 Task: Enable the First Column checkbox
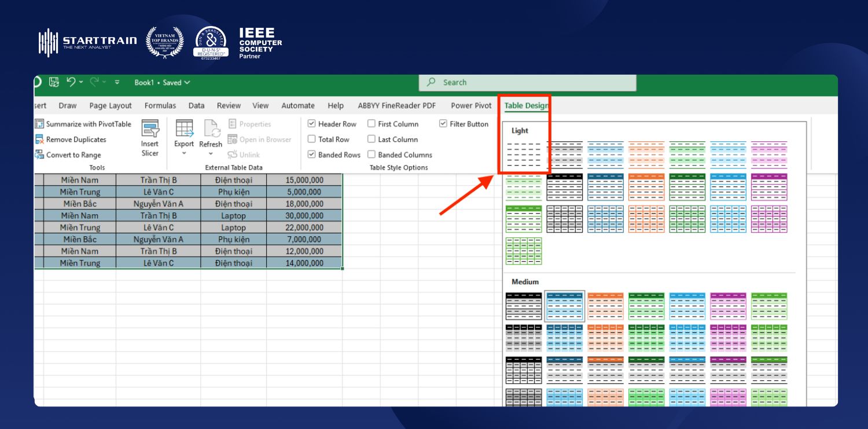pos(372,124)
